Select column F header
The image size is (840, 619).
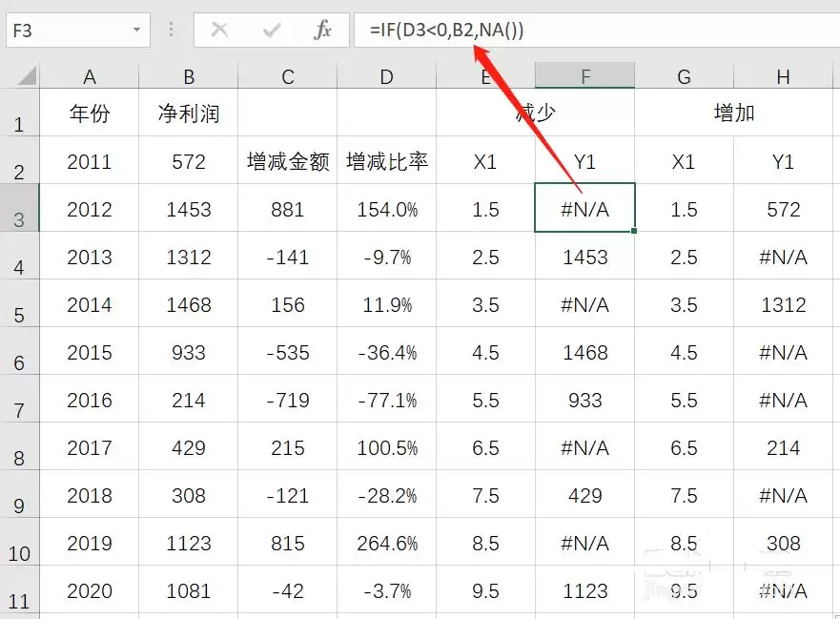(x=584, y=76)
